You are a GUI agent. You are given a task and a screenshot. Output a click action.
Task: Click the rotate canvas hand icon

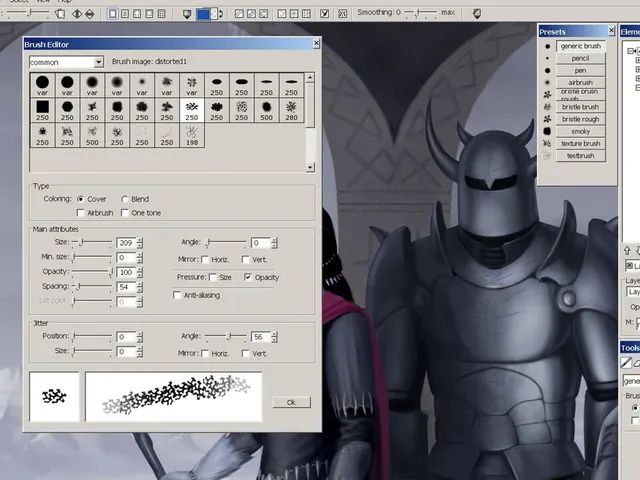[60, 14]
